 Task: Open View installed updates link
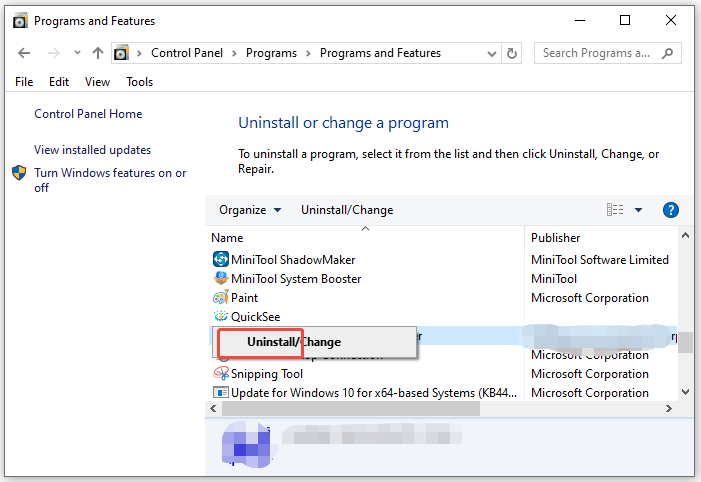93,150
